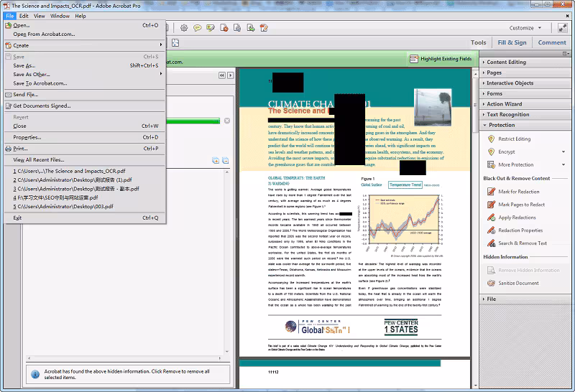Switch to the Fill & Sign tab
Screen dimensions: 575x392
click(512, 42)
